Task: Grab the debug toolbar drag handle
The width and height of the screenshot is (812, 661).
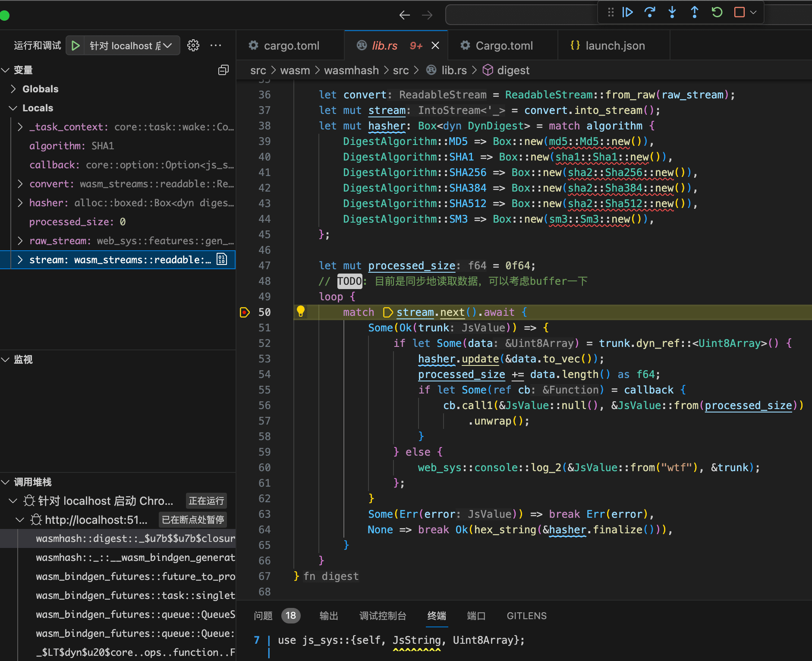Action: point(611,12)
